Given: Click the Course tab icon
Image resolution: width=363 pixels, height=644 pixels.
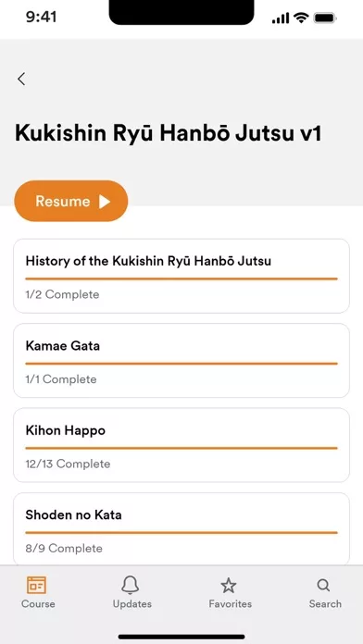Looking at the screenshot, I should point(37,585).
